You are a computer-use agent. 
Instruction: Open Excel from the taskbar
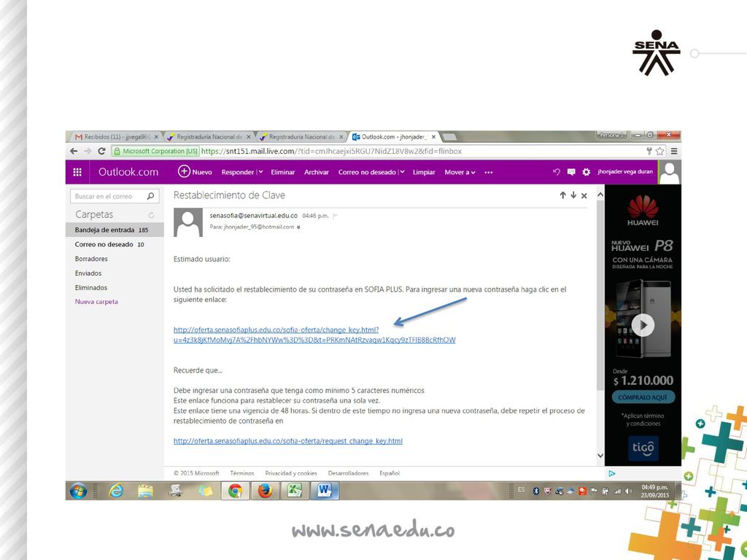coord(295,491)
